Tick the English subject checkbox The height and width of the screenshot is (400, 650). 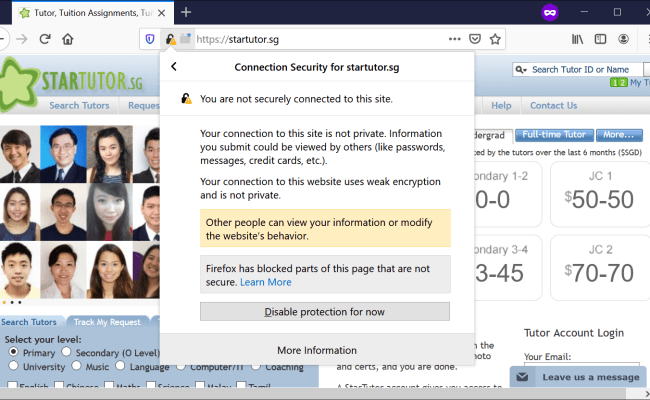12,385
